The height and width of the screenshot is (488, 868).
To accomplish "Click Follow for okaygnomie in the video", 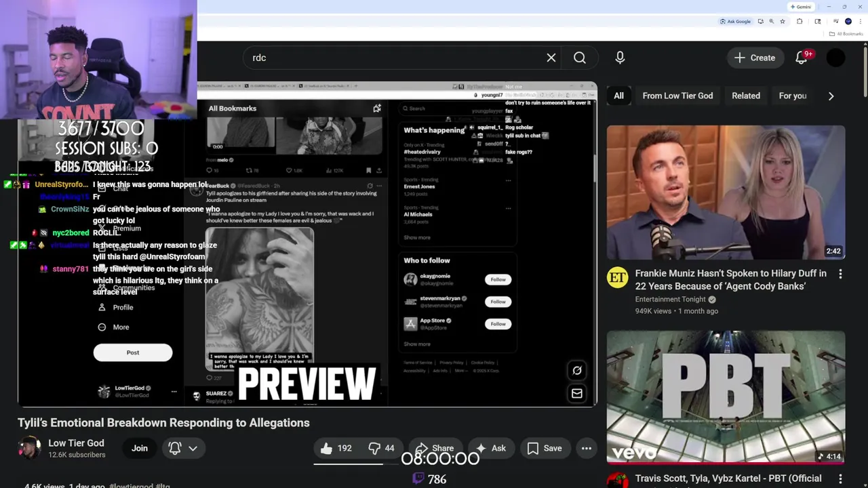I will pos(498,279).
